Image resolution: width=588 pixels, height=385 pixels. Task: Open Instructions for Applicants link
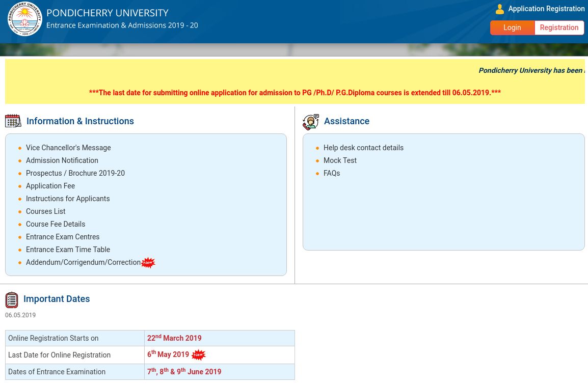pos(68,199)
